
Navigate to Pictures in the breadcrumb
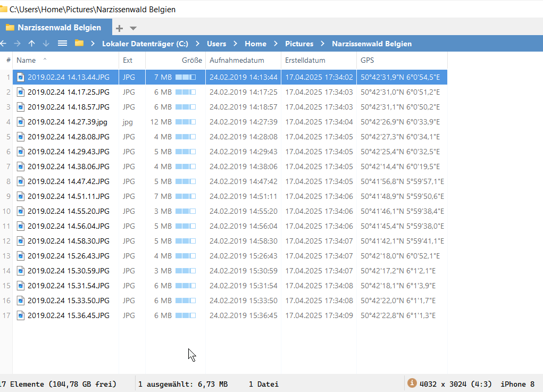pos(299,44)
